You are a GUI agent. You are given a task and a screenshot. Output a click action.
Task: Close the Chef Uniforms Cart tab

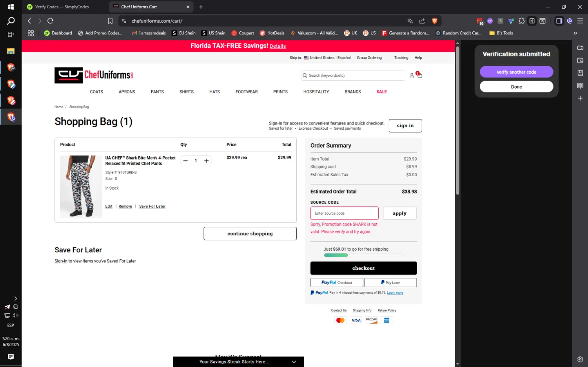pos(188,7)
